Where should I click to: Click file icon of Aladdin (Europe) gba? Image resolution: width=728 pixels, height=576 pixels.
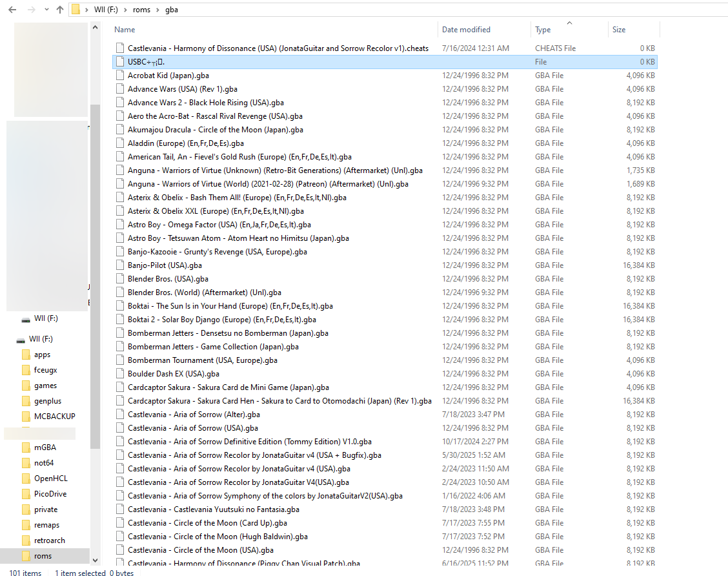point(120,143)
